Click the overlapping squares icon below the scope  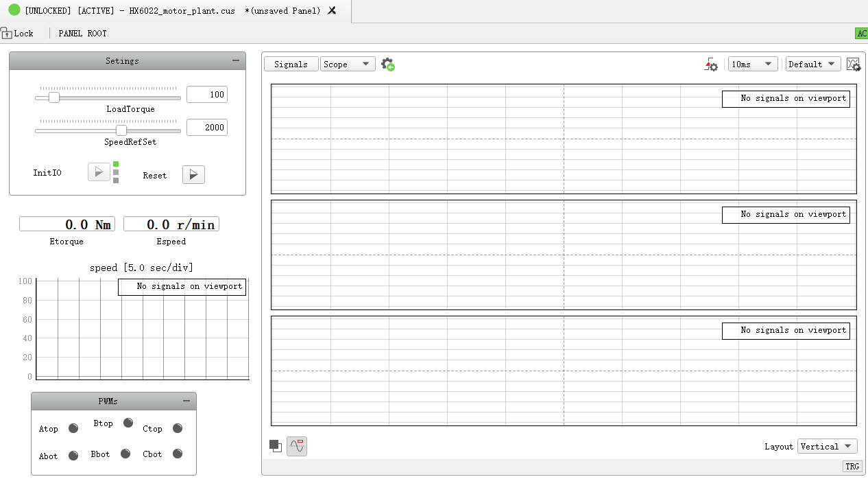click(x=276, y=446)
